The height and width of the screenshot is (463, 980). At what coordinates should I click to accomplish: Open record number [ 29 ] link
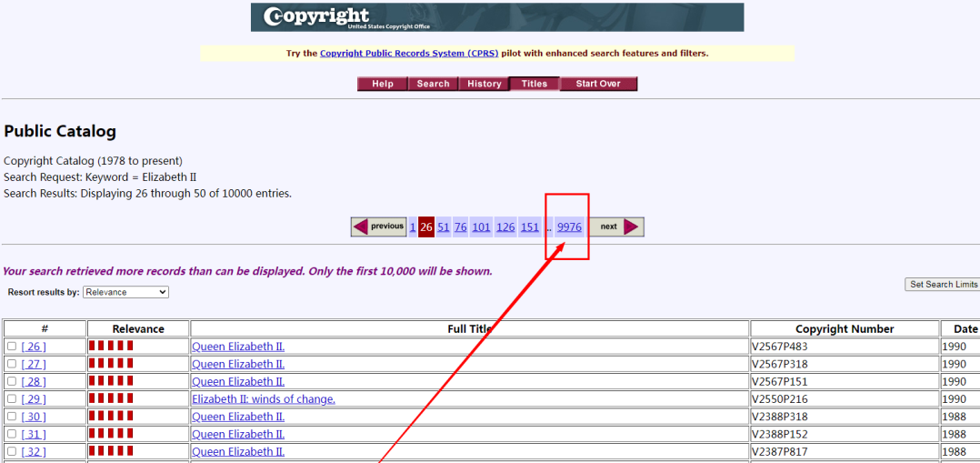coord(34,399)
